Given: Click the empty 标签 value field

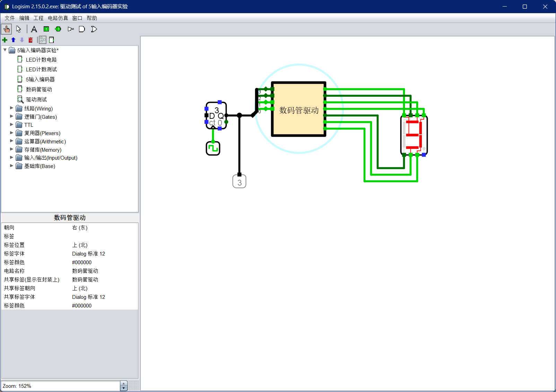Looking at the screenshot, I should 104,236.
